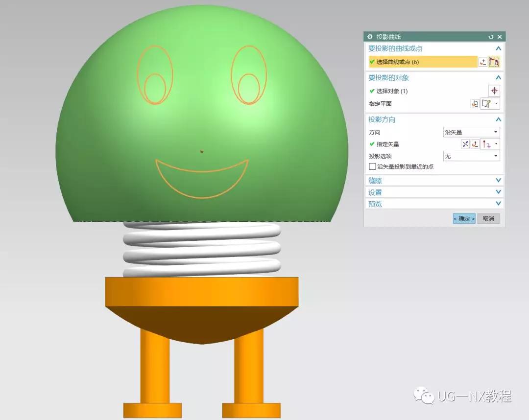Click the small nose point on the head
The width and height of the screenshot is (529, 420).
(x=202, y=151)
